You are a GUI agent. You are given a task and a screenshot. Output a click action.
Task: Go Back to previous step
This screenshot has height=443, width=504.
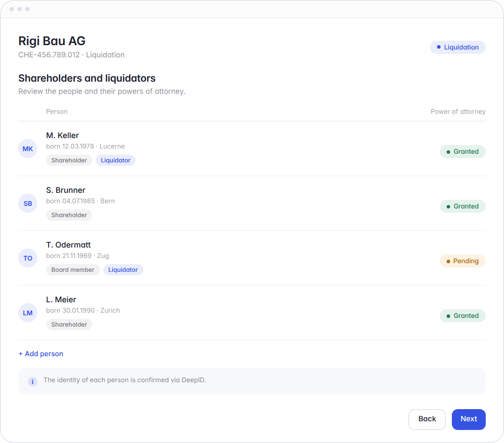click(x=427, y=419)
